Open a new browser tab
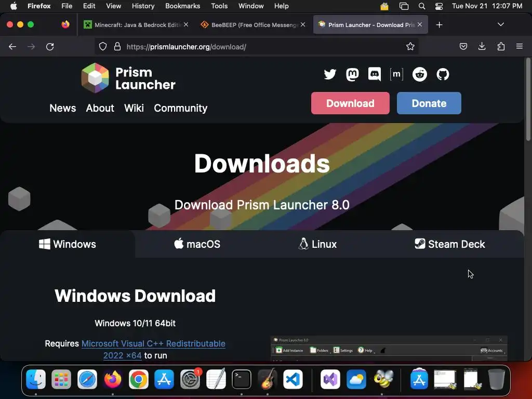Image resolution: width=532 pixels, height=399 pixels. 439,25
